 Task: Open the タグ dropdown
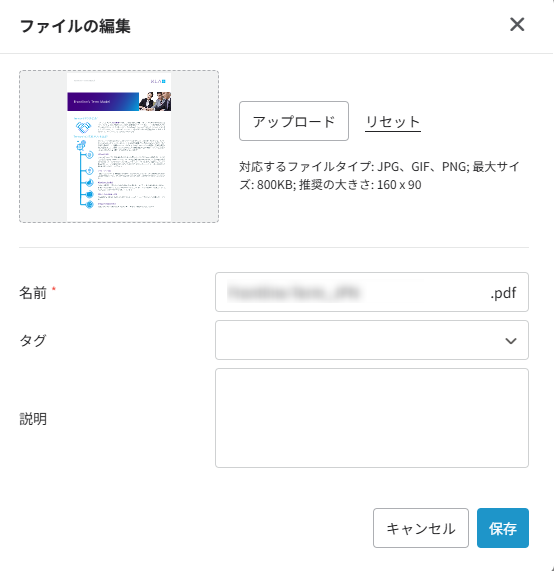point(372,340)
